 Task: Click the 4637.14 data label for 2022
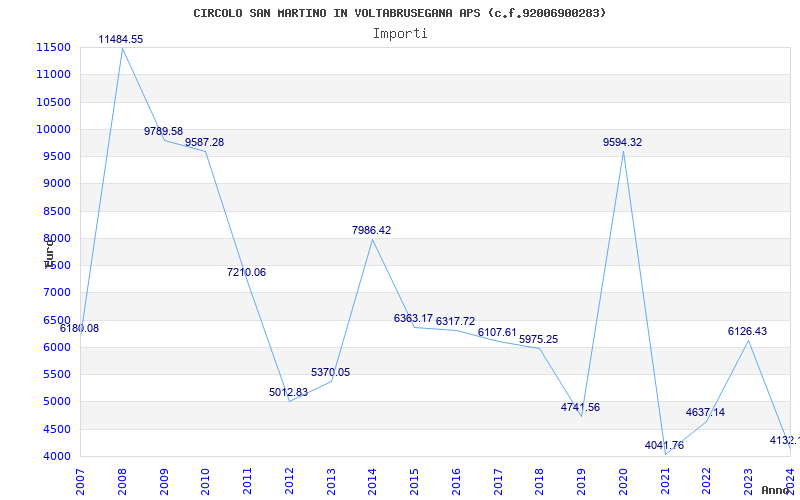tap(706, 412)
